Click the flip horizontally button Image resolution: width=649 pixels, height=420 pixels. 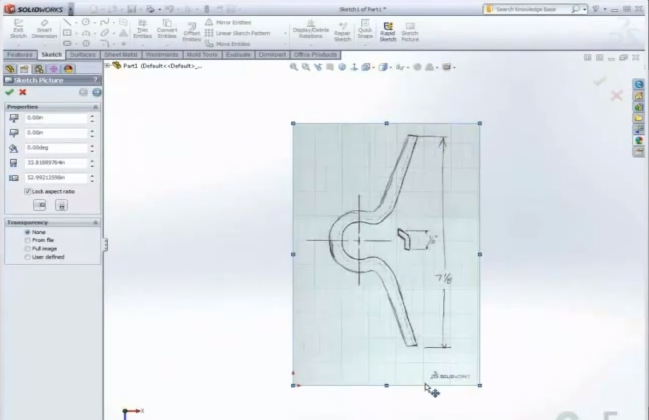[x=40, y=205]
